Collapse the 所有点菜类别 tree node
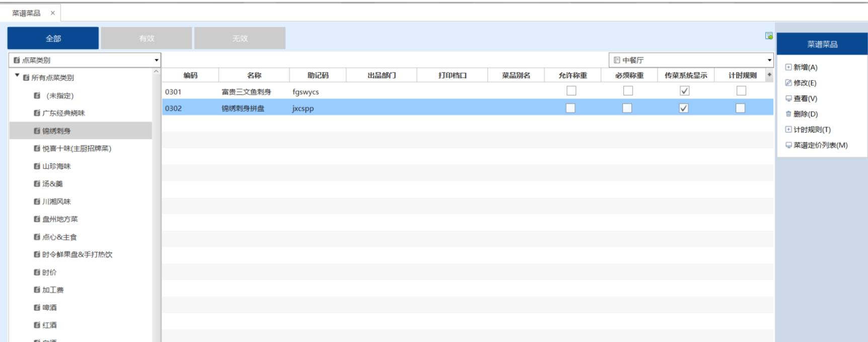 pyautogui.click(x=17, y=76)
